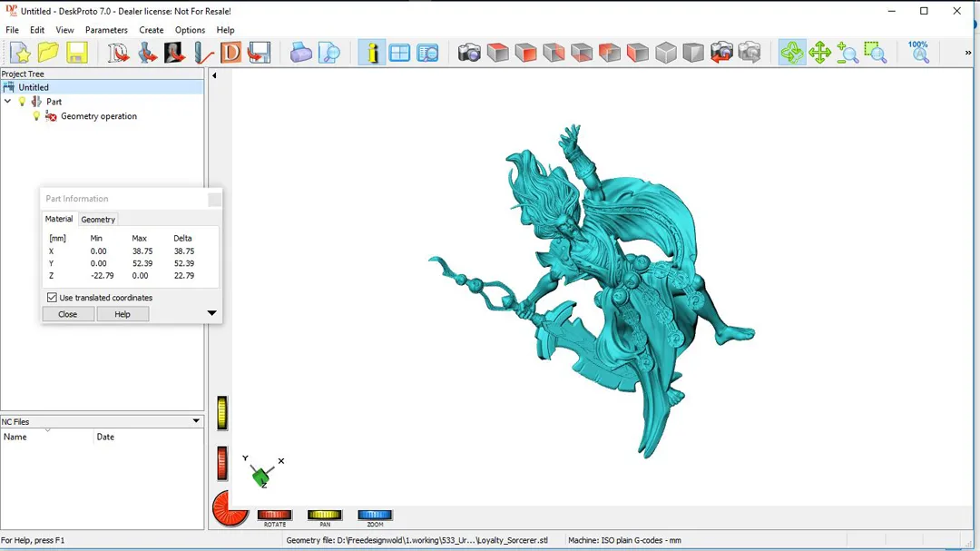Switch to the Geometry tab in Part Information
The image size is (980, 551).
pyautogui.click(x=98, y=220)
